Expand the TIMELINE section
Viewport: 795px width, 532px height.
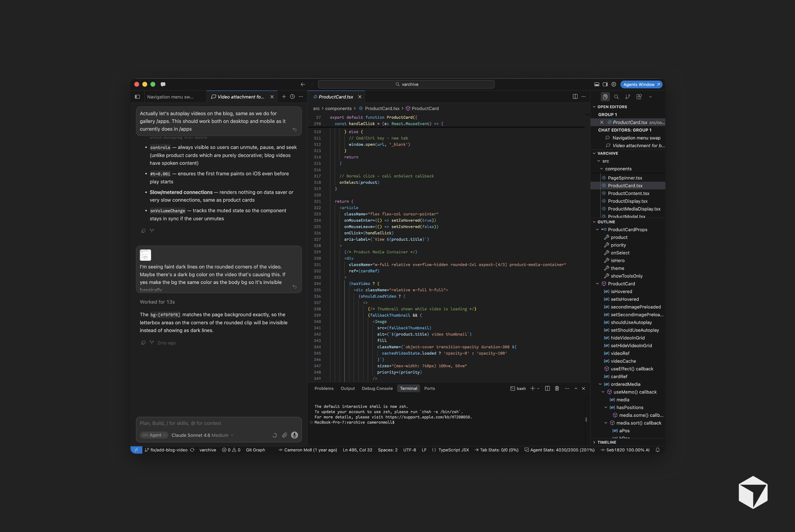[x=594, y=442]
